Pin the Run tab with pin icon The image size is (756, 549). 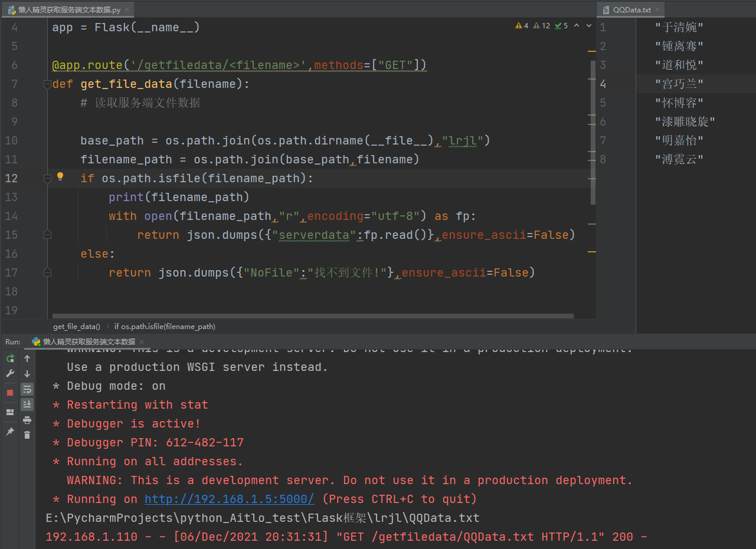click(10, 432)
